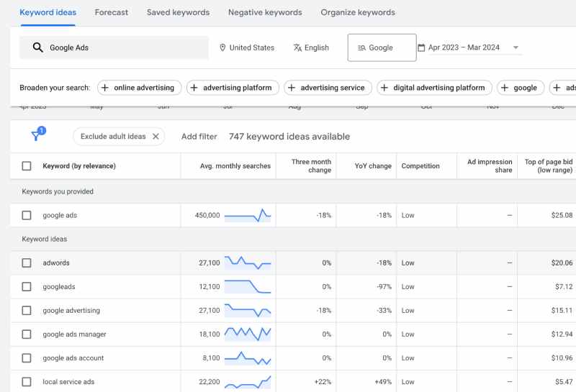Open the Negative keywords tab
576x392 pixels.
265,12
